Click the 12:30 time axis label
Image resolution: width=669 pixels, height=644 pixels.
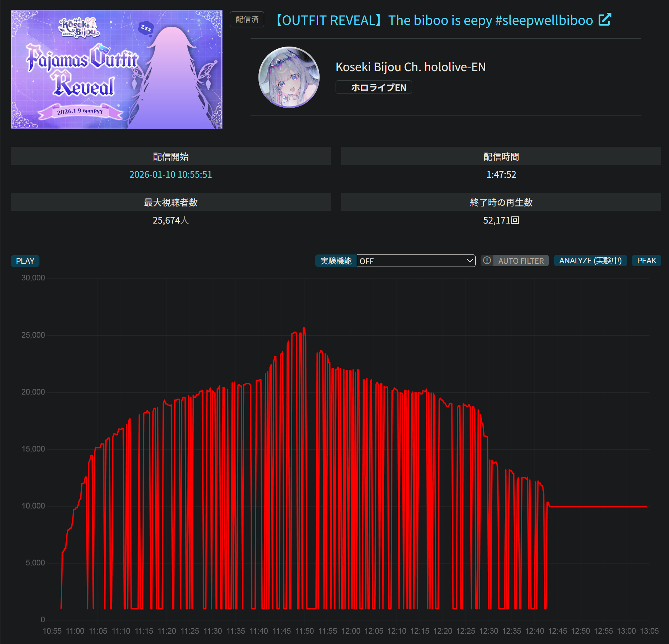(488, 631)
